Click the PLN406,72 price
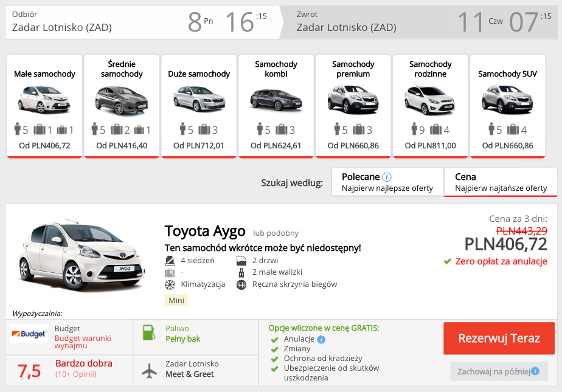The height and width of the screenshot is (392, 562). point(505,244)
